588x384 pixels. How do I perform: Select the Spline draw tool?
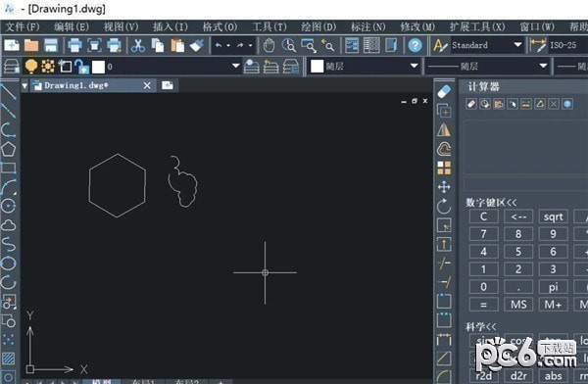(x=8, y=244)
